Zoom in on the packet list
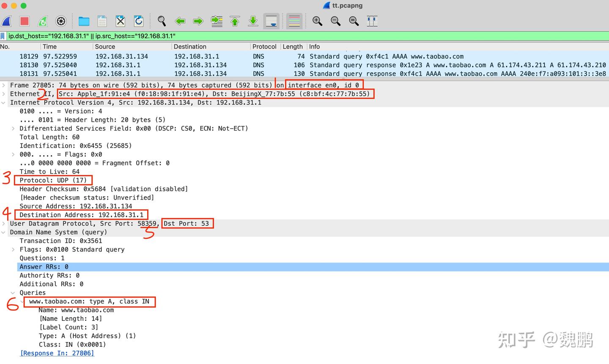Image resolution: width=609 pixels, height=364 pixels. pos(317,21)
